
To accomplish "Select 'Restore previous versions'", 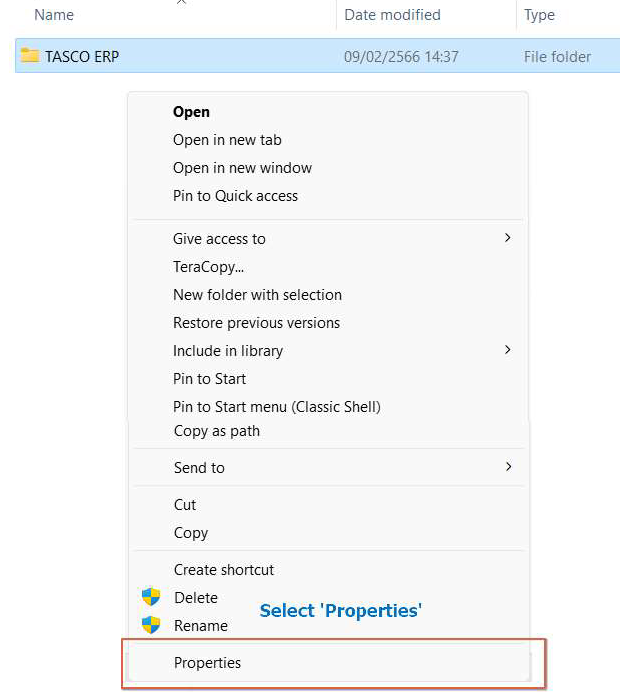I will tap(256, 323).
